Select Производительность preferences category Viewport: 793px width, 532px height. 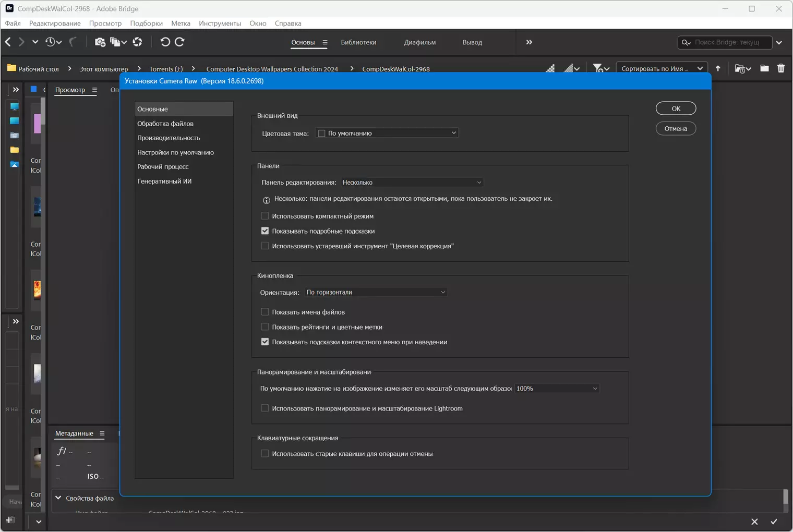pos(184,138)
